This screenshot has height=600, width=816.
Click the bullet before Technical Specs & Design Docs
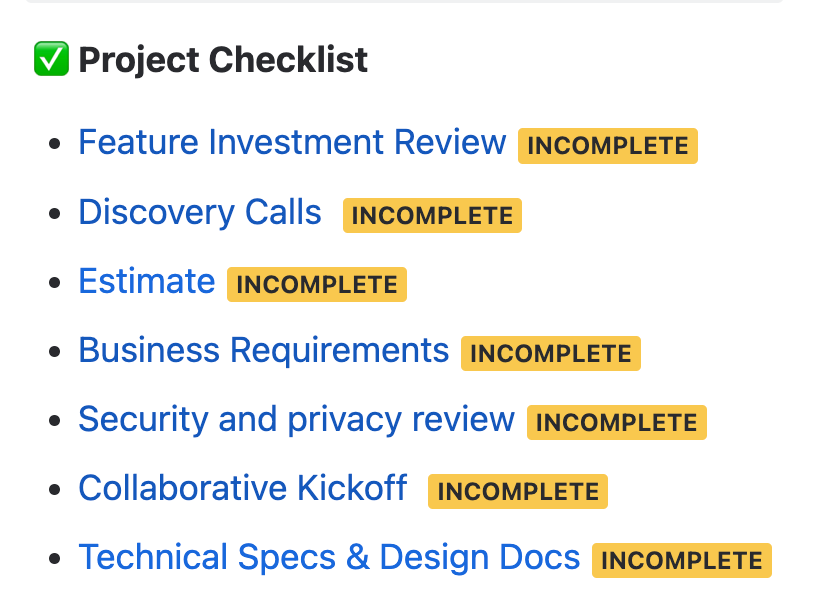pyautogui.click(x=55, y=559)
